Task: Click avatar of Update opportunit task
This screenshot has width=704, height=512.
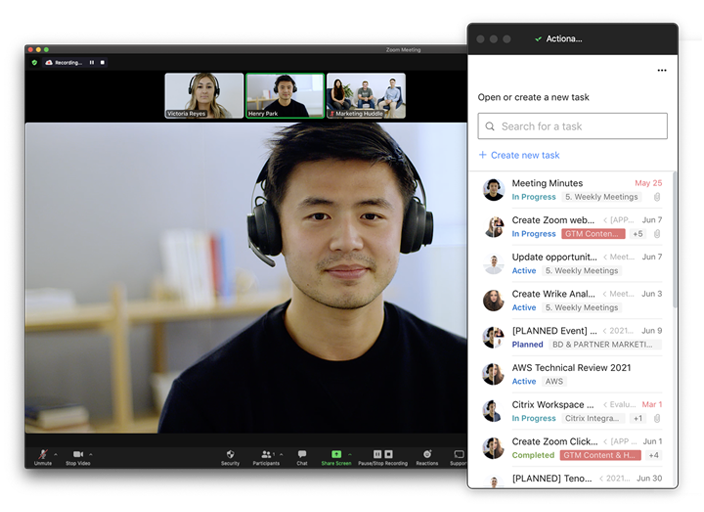Action: pyautogui.click(x=493, y=264)
